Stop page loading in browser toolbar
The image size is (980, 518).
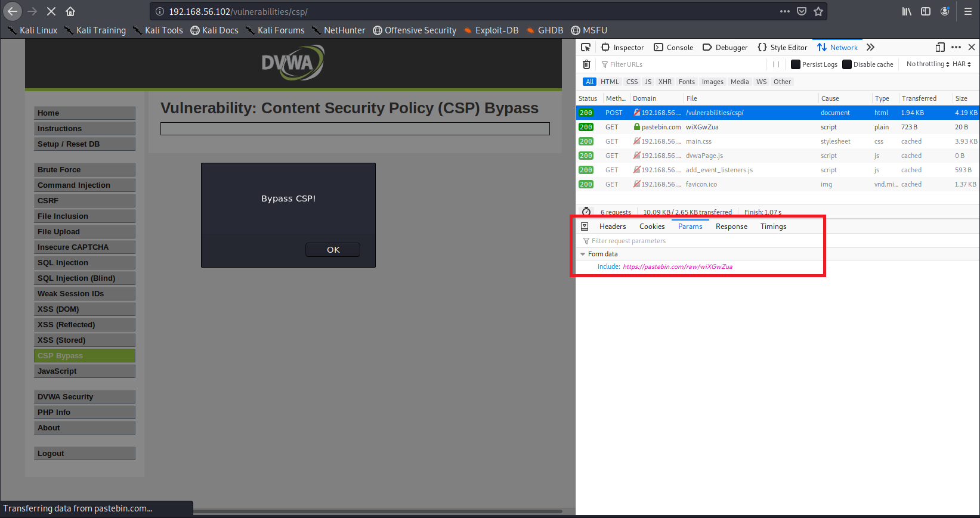click(x=51, y=11)
